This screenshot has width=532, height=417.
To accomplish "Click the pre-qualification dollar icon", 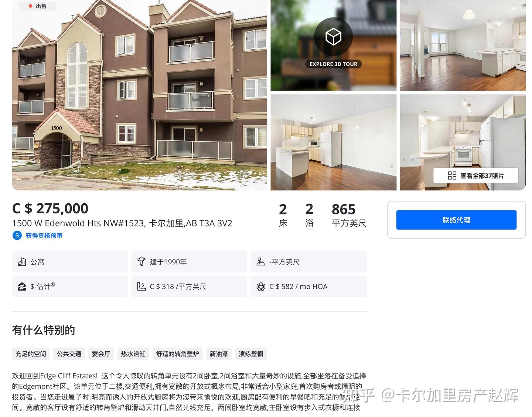I will point(17,235).
